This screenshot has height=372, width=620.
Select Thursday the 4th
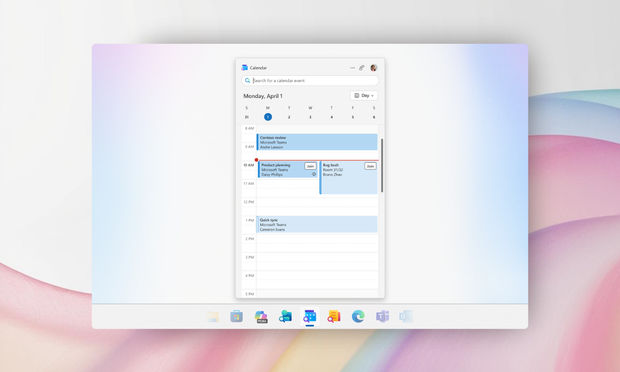pos(331,117)
